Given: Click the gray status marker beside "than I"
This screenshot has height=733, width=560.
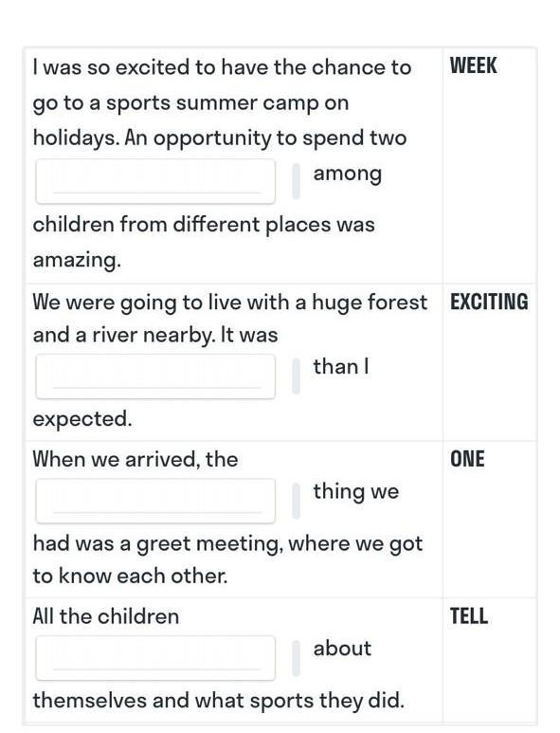Looking at the screenshot, I should tap(297, 376).
